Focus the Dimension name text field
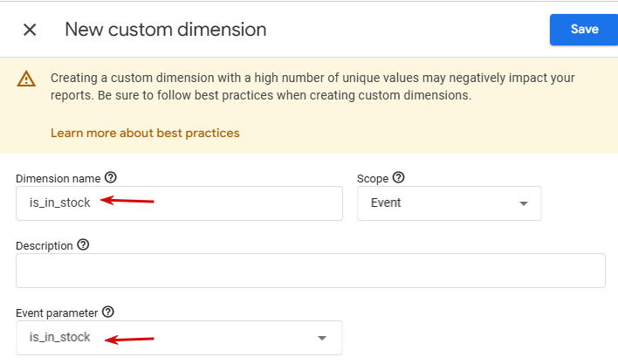 pos(179,203)
